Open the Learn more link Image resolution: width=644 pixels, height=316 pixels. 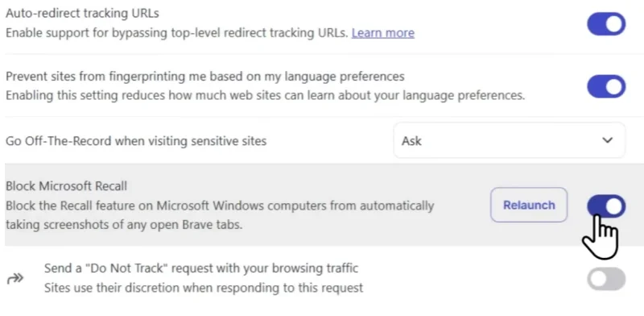click(x=383, y=33)
